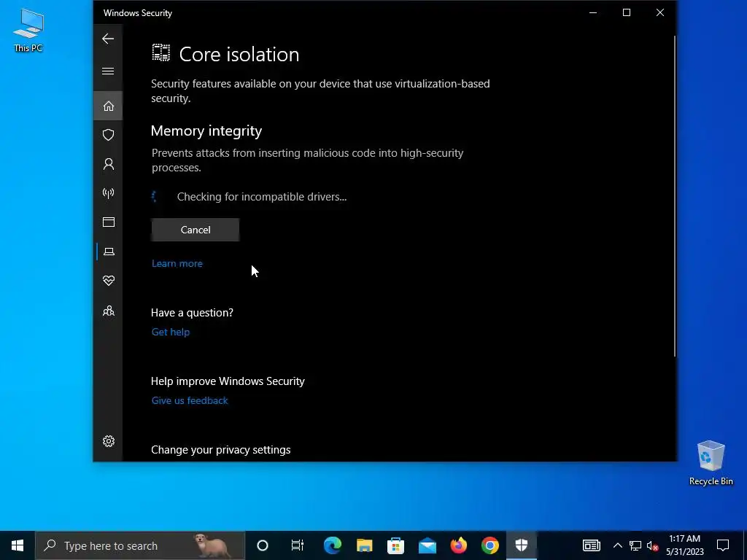Click the "Memory integrity" heading text
Screen dimensions: 747x560
206,131
